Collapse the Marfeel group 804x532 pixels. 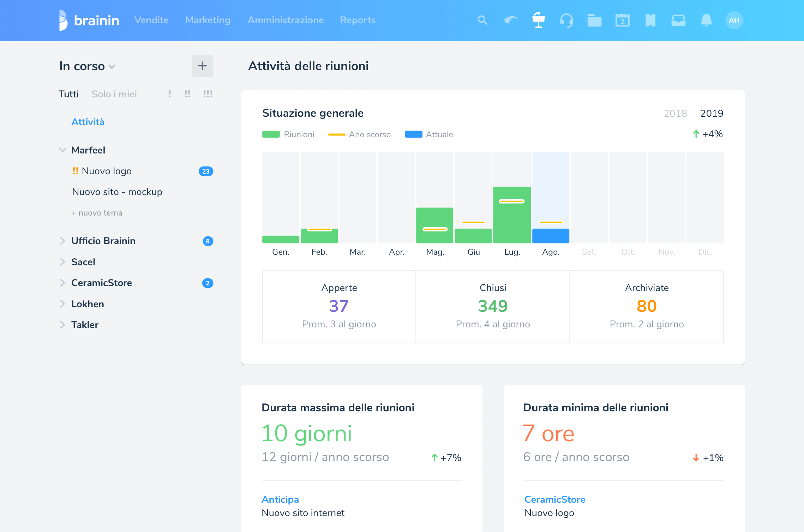pyautogui.click(x=62, y=150)
